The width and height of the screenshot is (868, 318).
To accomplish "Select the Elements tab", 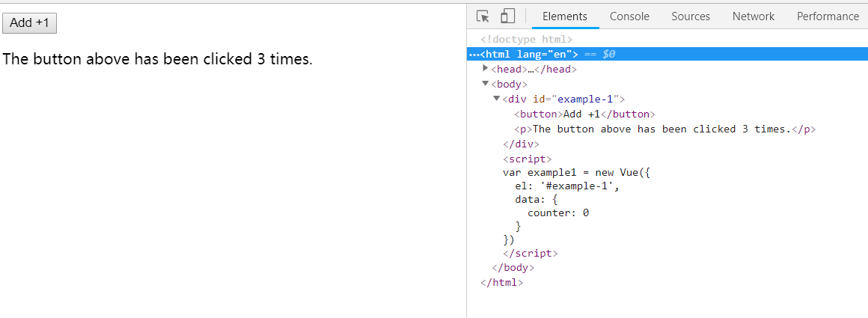I will pos(564,16).
